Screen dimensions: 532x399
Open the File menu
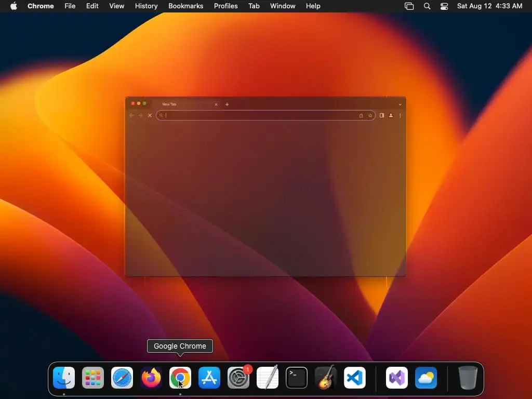click(70, 6)
